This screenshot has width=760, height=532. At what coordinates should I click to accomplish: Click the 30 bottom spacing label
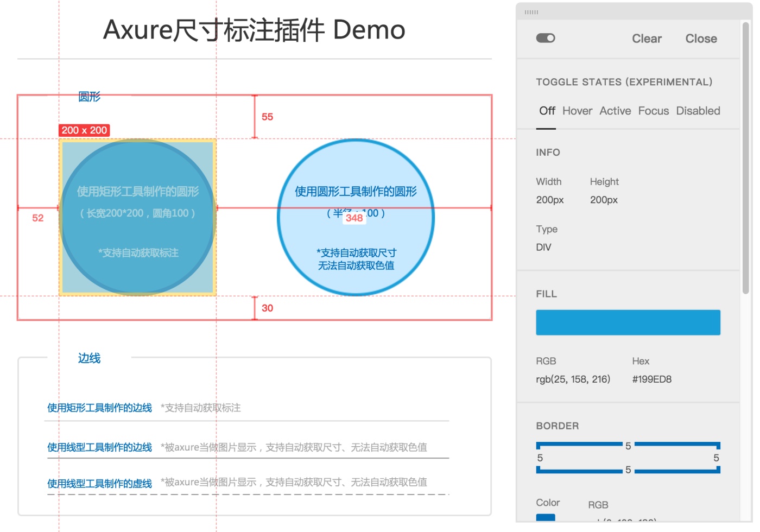click(267, 308)
